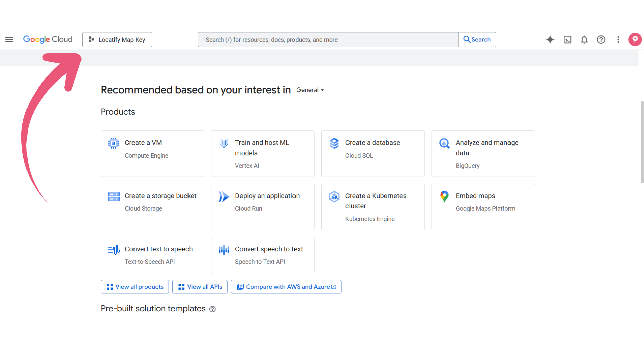Click the "Products" section heading
Image resolution: width=644 pixels, height=362 pixels.
click(x=118, y=112)
